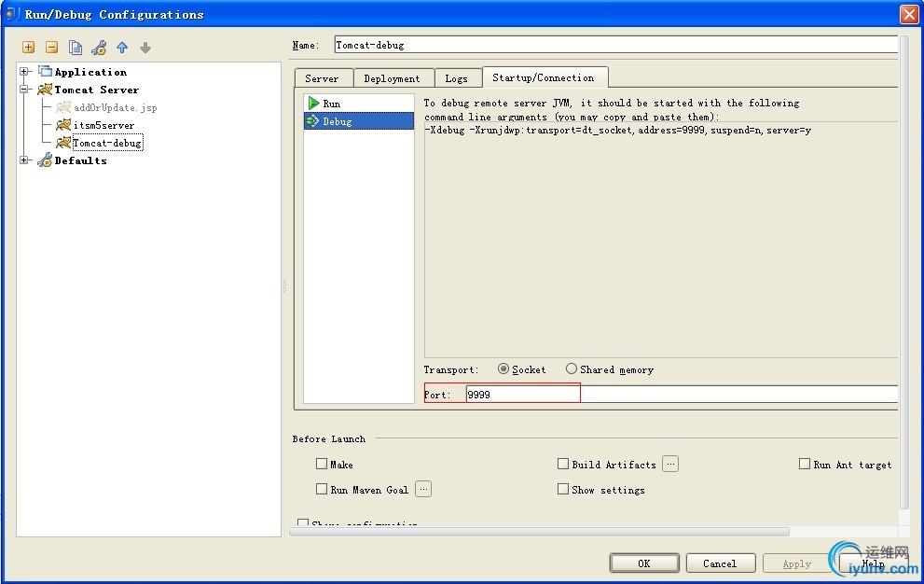924x584 pixels.
Task: Click the green Run arrow icon
Action: (313, 104)
